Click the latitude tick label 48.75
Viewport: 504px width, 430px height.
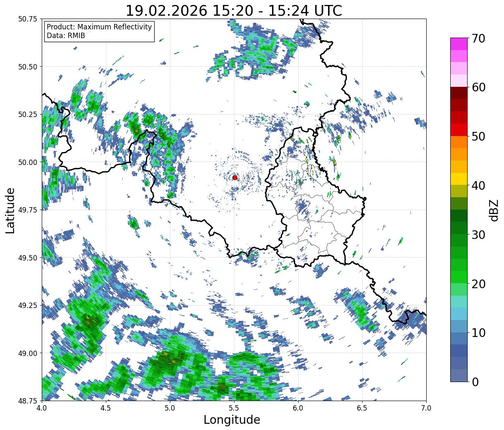[x=28, y=401]
